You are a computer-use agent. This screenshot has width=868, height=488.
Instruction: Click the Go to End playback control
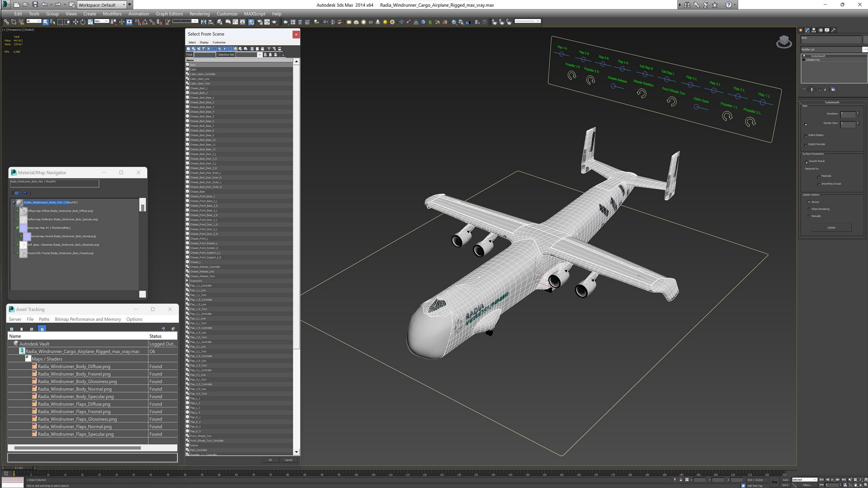pos(844,480)
